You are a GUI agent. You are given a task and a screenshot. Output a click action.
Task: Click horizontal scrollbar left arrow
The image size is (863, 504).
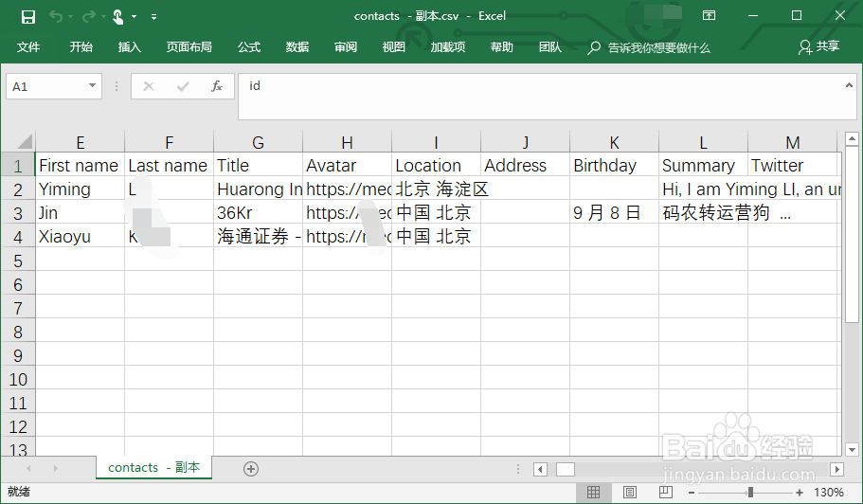[541, 469]
